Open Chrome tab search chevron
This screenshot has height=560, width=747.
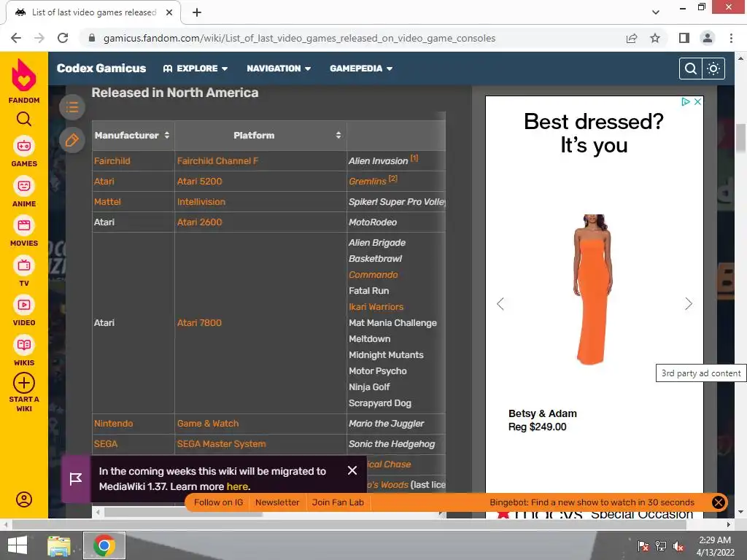click(x=656, y=12)
